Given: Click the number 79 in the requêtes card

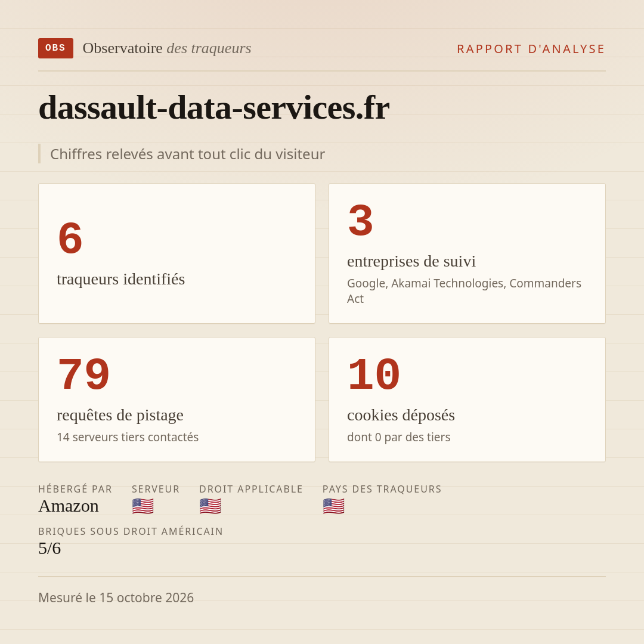Looking at the screenshot, I should click(x=83, y=375).
